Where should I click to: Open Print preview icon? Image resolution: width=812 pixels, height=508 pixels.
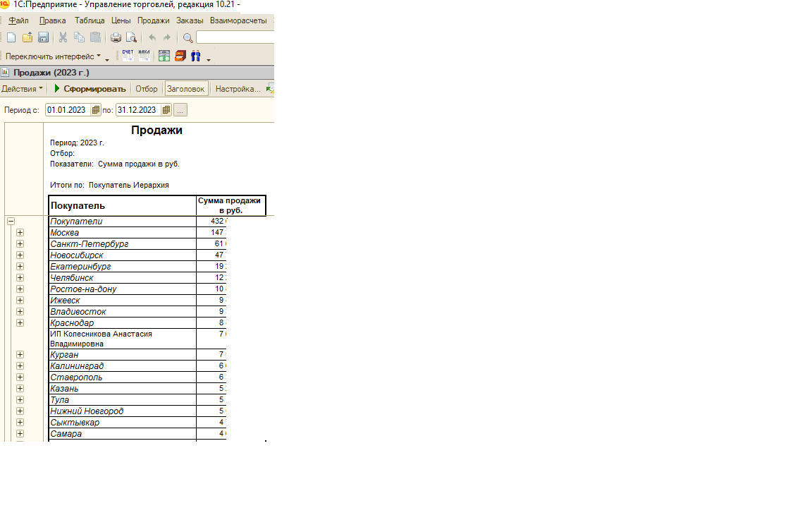(x=130, y=37)
